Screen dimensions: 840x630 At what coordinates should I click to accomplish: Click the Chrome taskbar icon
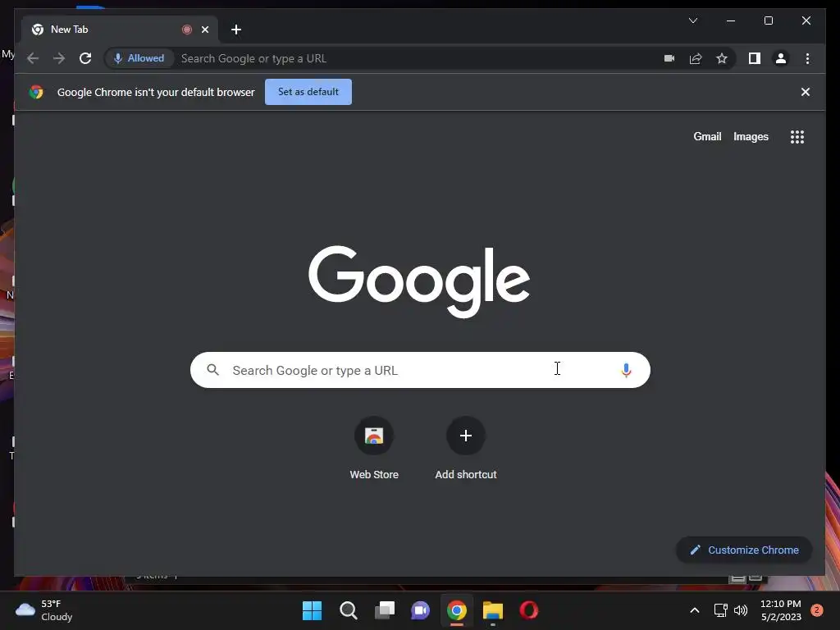tap(456, 610)
